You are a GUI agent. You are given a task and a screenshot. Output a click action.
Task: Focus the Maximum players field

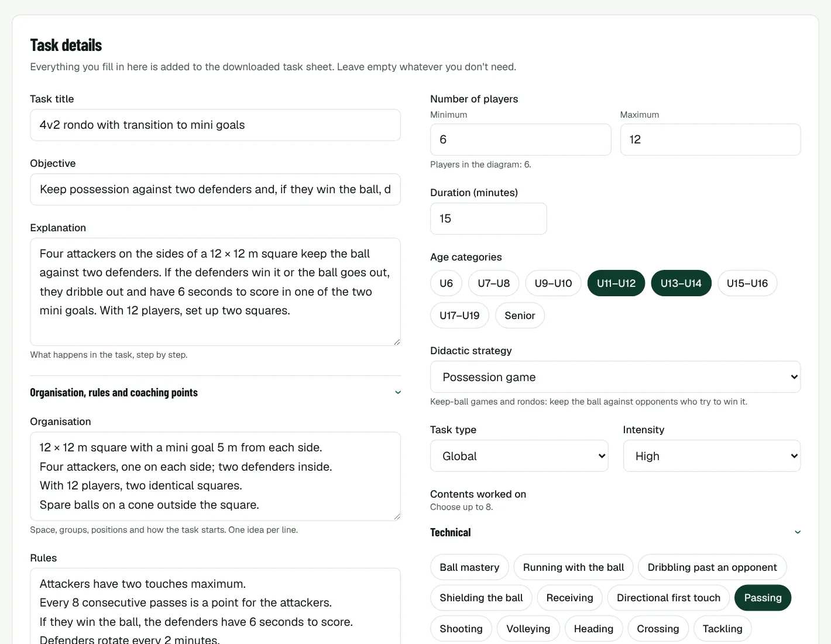click(x=710, y=139)
